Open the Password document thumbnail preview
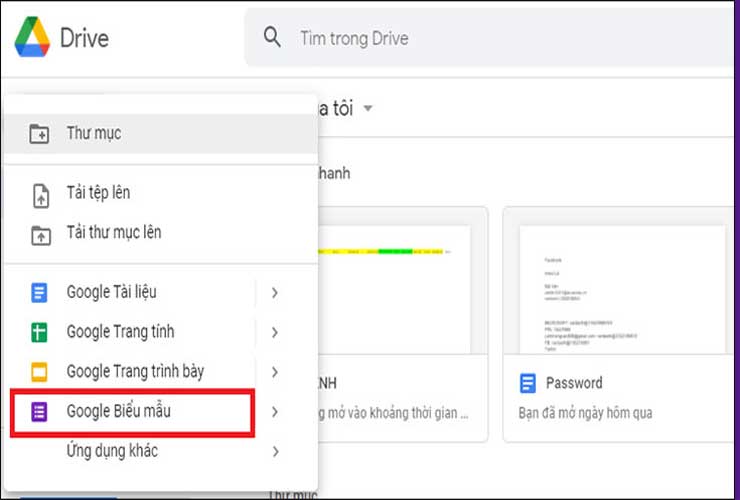This screenshot has height=500, width=740. [622, 289]
